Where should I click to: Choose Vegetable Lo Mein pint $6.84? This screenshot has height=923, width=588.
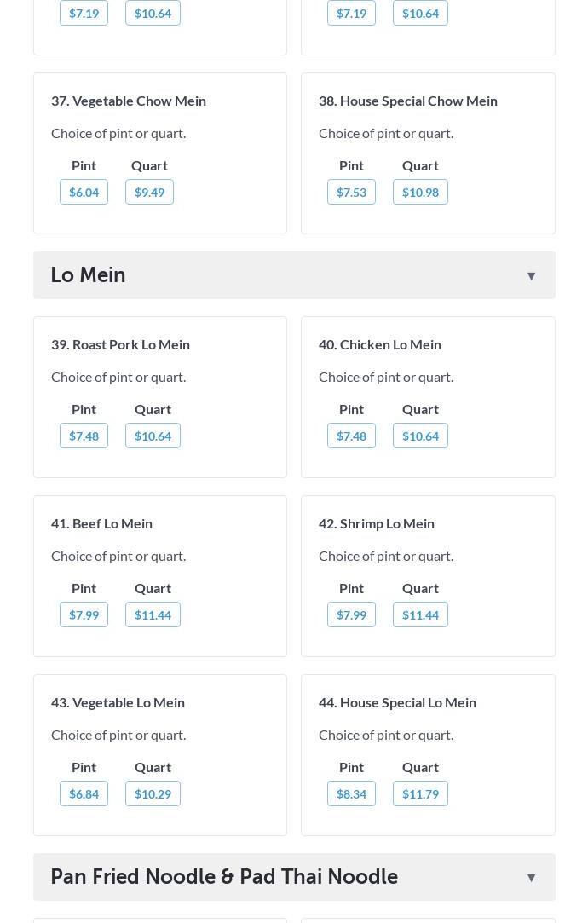[x=84, y=793]
